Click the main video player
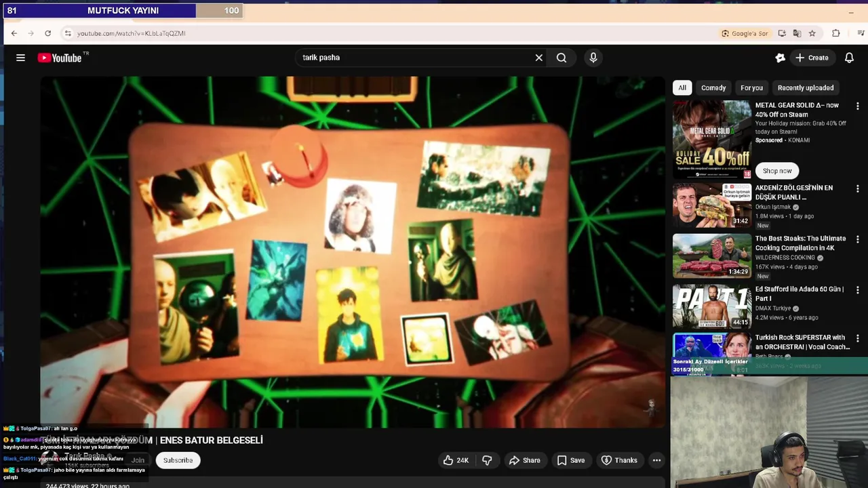 coord(353,251)
